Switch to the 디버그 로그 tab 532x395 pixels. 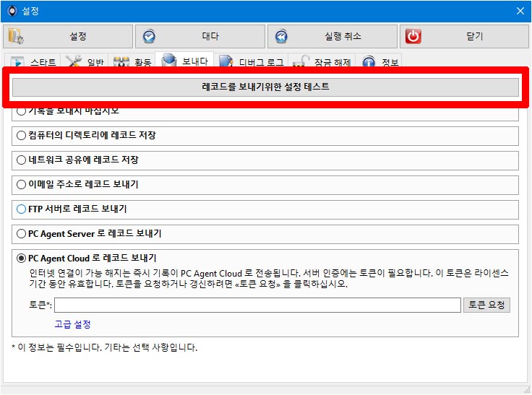click(252, 62)
